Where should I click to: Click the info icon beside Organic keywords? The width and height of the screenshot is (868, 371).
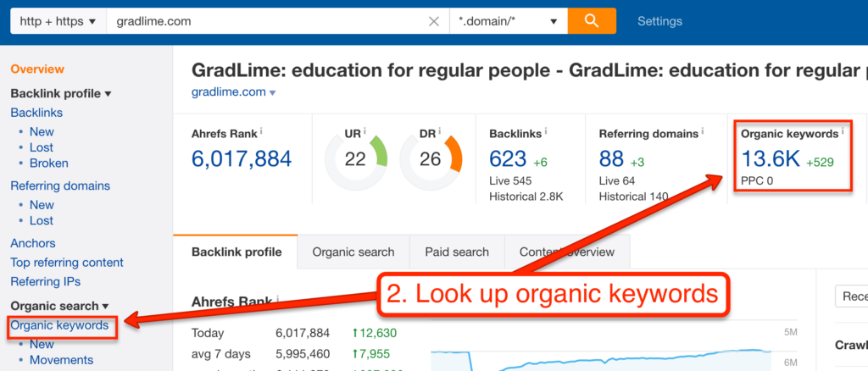[843, 132]
